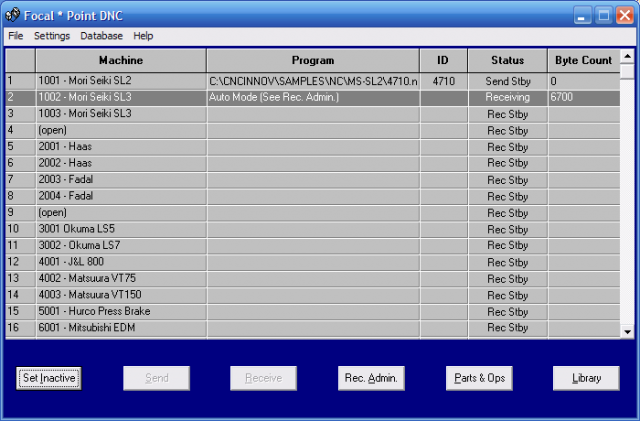The image size is (640, 421).
Task: Select the (open) machine in row 9
Action: [x=121, y=213]
